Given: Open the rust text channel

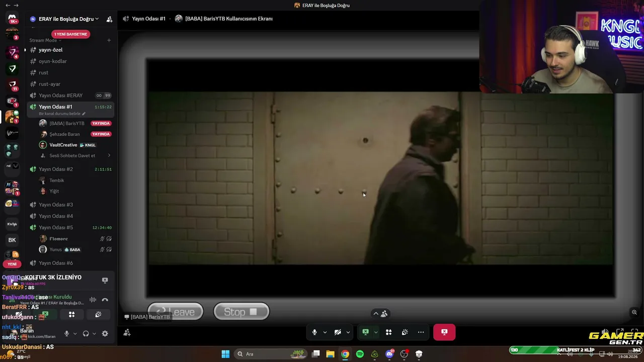Looking at the screenshot, I should coord(70,72).
